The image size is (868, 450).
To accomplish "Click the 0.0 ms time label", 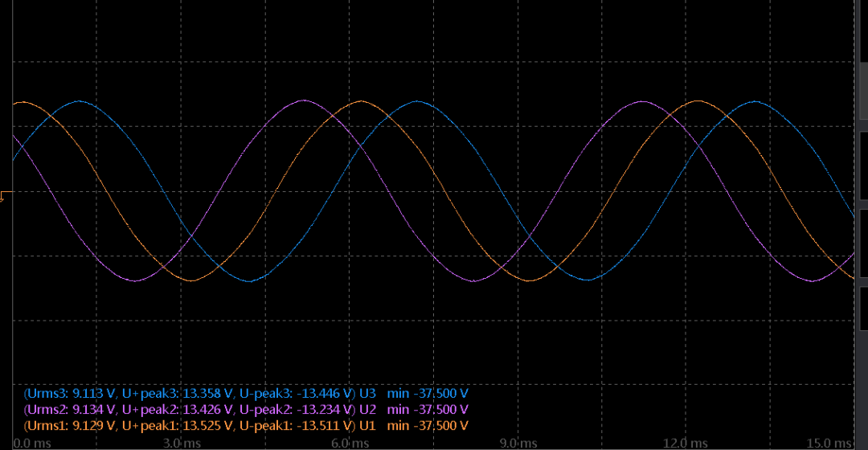I will click(x=32, y=444).
